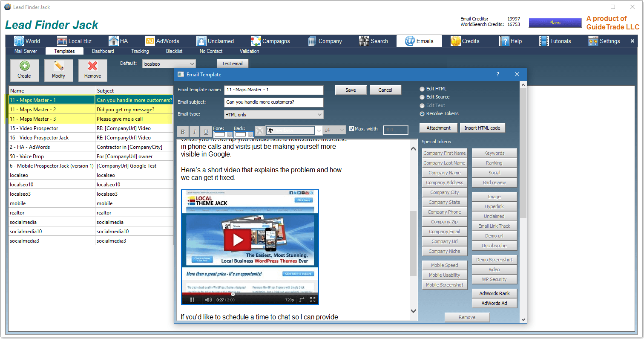Click the Email subject input field
Screen dimensions: 644x339
pyautogui.click(x=273, y=102)
